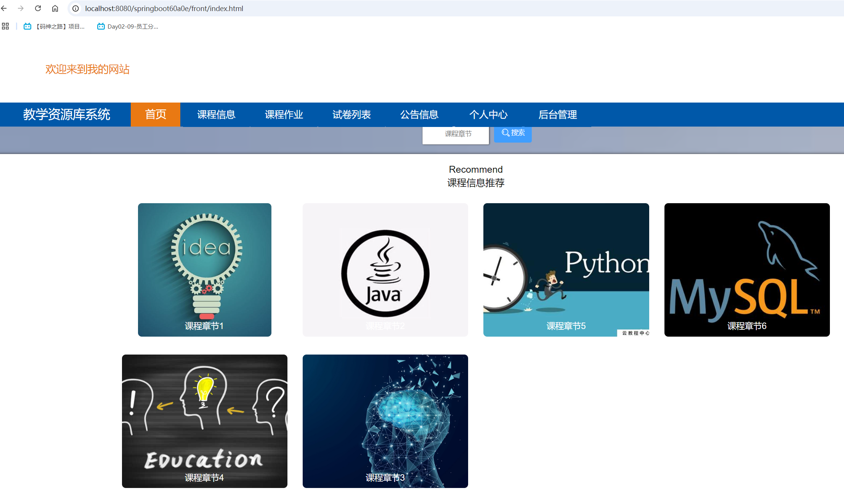Reload the page with refresh icon
Screen dimensions: 844x504
38,8
